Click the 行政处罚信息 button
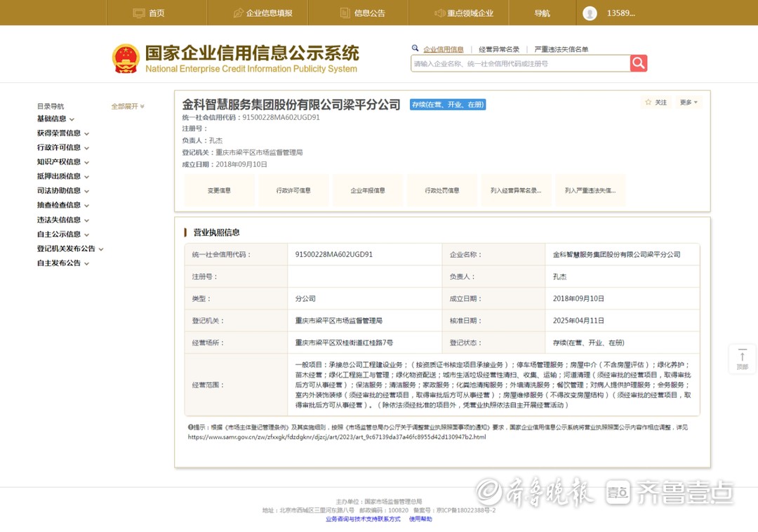Screen dimensions: 758x532 click(x=442, y=190)
